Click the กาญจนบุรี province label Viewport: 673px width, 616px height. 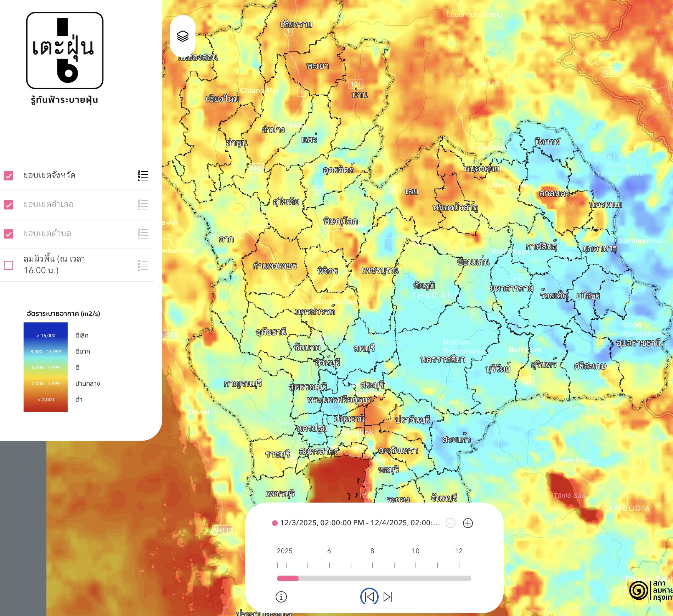click(243, 383)
